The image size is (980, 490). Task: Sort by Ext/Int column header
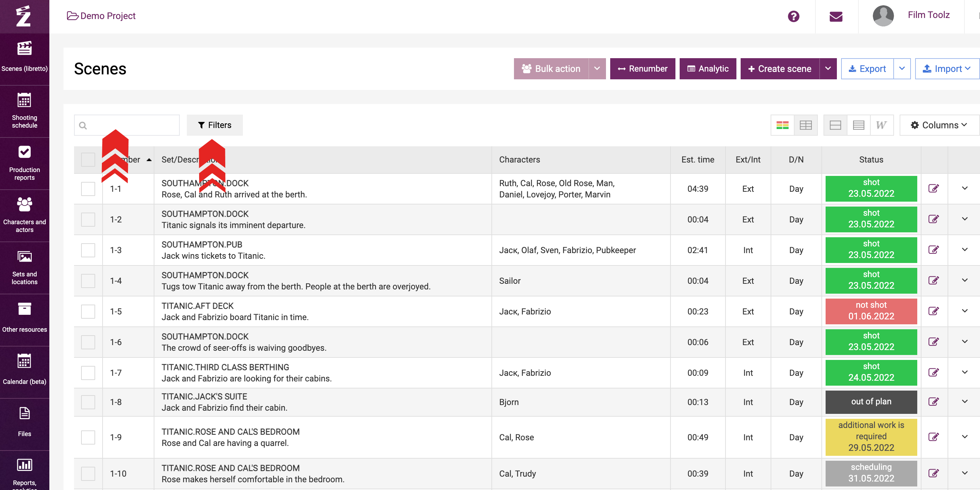[x=748, y=160]
